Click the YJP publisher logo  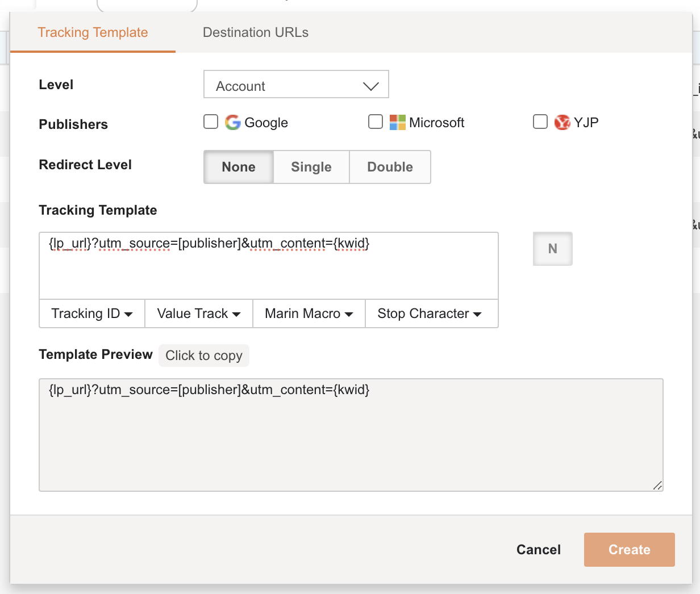(561, 122)
